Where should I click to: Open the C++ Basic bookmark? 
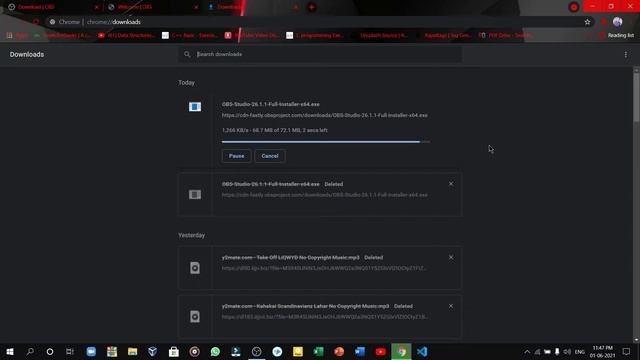190,36
